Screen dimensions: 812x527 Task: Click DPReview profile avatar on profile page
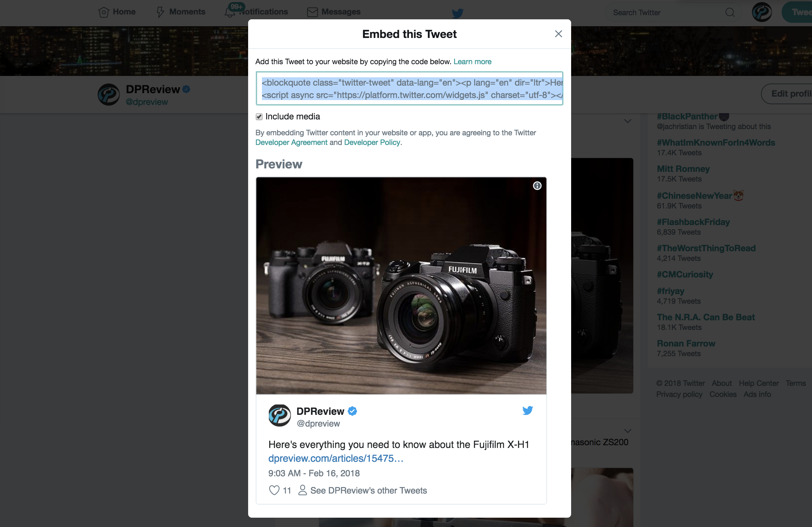click(109, 95)
